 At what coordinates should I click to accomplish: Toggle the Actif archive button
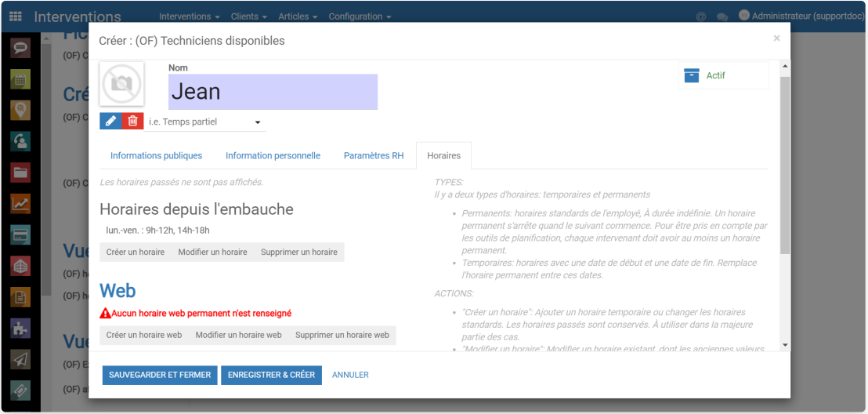724,75
